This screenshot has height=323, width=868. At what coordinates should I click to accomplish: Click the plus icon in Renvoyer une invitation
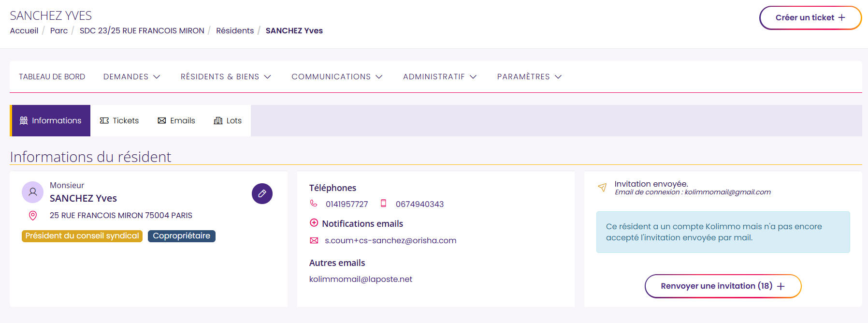click(781, 286)
